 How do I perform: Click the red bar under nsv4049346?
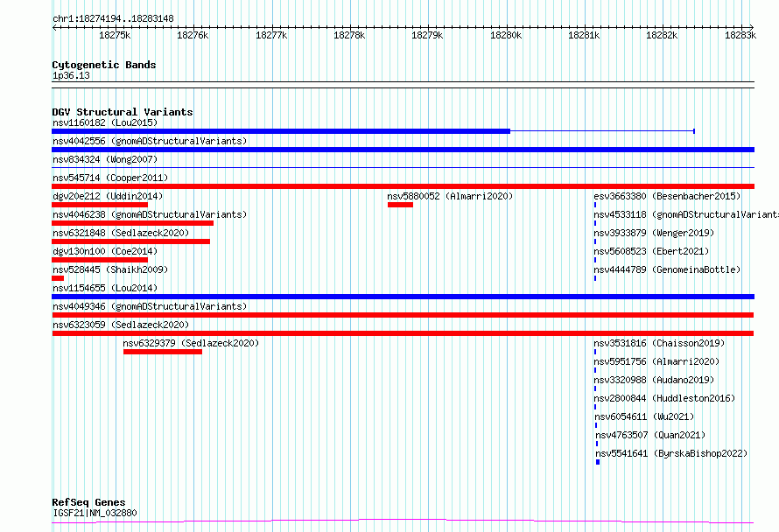403,315
